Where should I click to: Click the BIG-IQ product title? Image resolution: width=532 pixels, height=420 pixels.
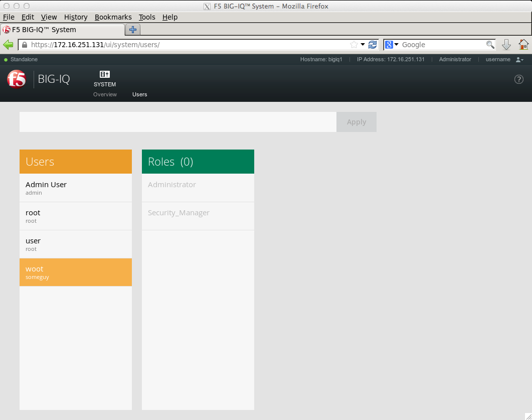coord(54,79)
